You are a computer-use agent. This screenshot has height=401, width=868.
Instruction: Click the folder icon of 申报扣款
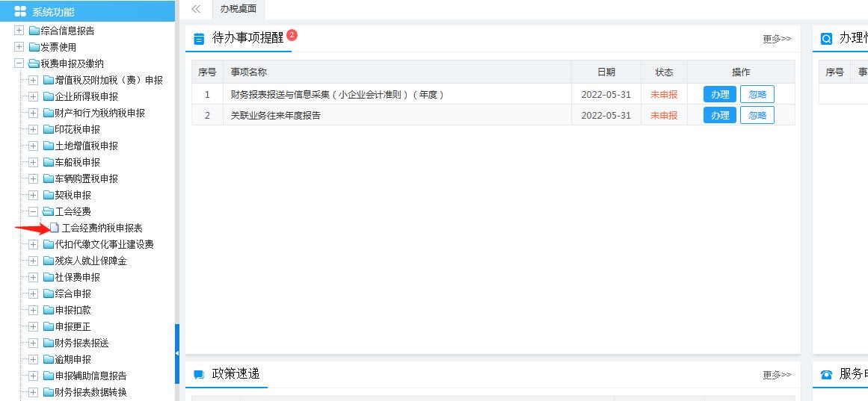coord(49,311)
